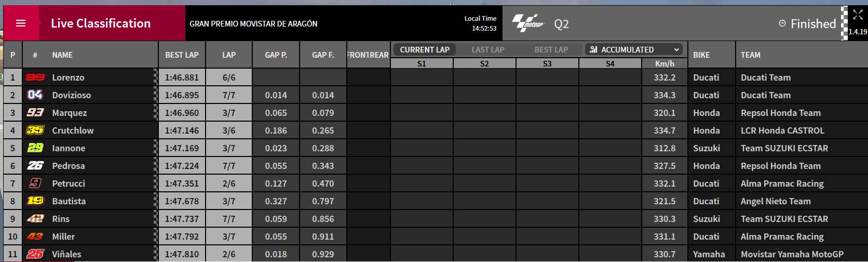This screenshot has height=262, width=868.
Task: Select the Marquez rider row
Action: [435, 113]
